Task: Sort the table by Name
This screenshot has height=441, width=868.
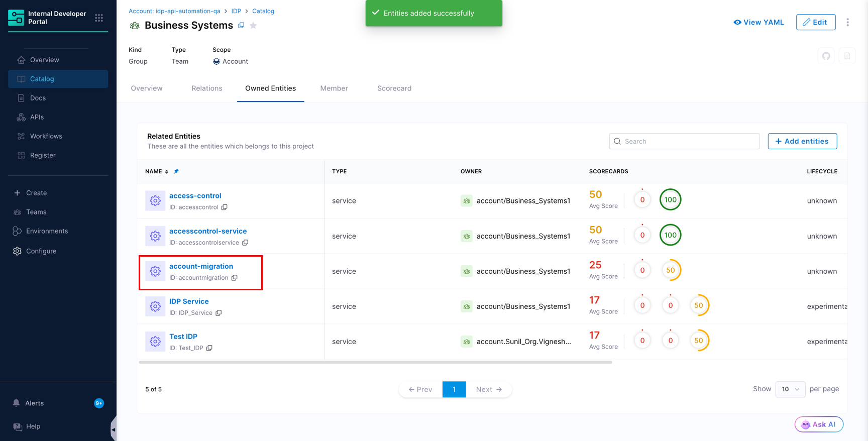Action: tap(167, 172)
